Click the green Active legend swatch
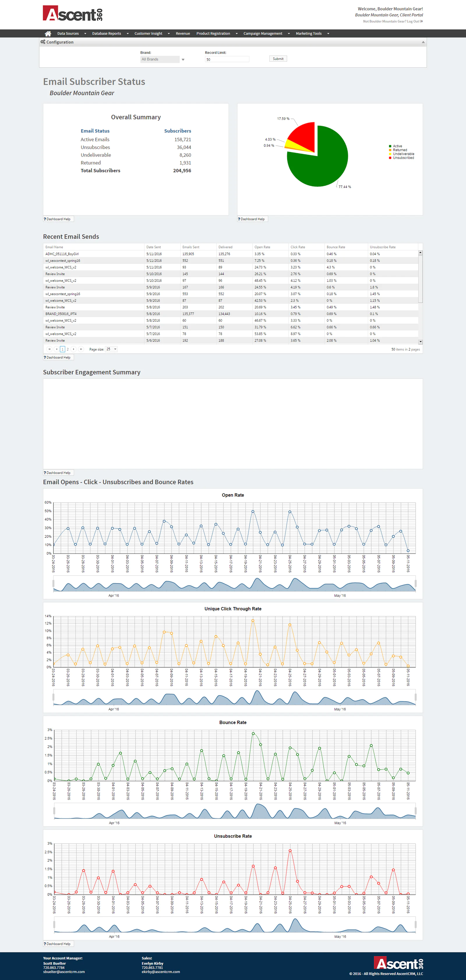 pos(390,146)
